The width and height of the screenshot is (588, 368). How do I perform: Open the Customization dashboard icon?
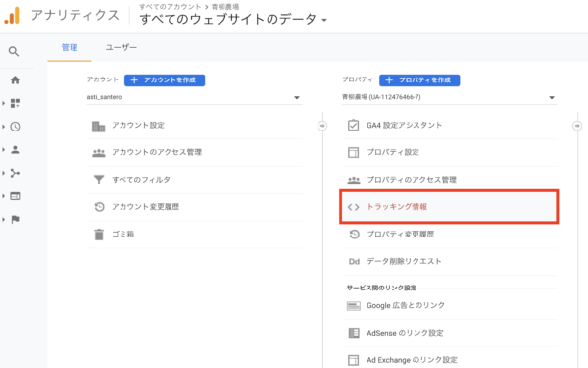point(15,103)
